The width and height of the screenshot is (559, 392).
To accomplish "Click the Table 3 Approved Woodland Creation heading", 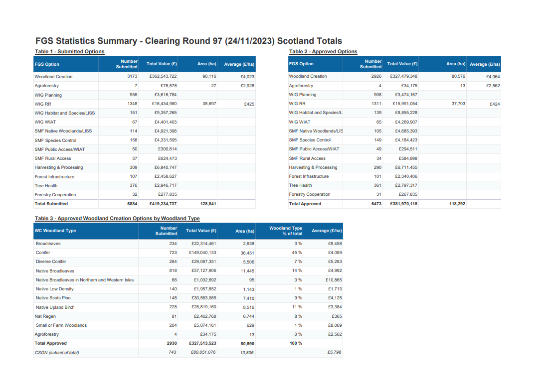I will pos(117,219).
